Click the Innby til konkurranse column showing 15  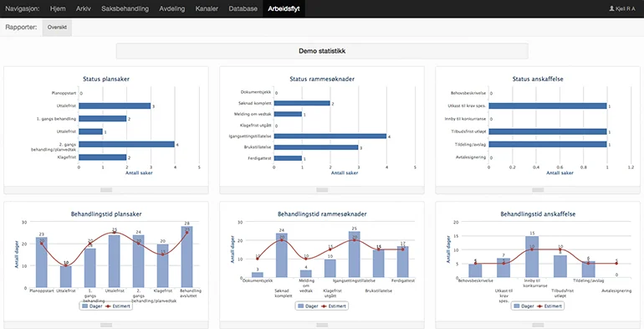click(x=532, y=257)
